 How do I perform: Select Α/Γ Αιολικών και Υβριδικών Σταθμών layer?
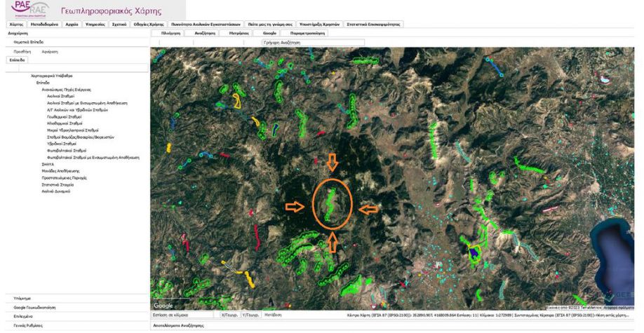[x=77, y=110]
